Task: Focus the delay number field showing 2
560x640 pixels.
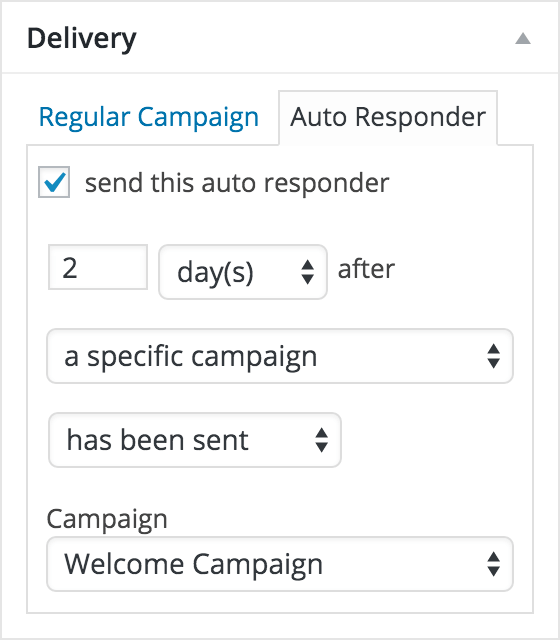Action: tap(98, 267)
